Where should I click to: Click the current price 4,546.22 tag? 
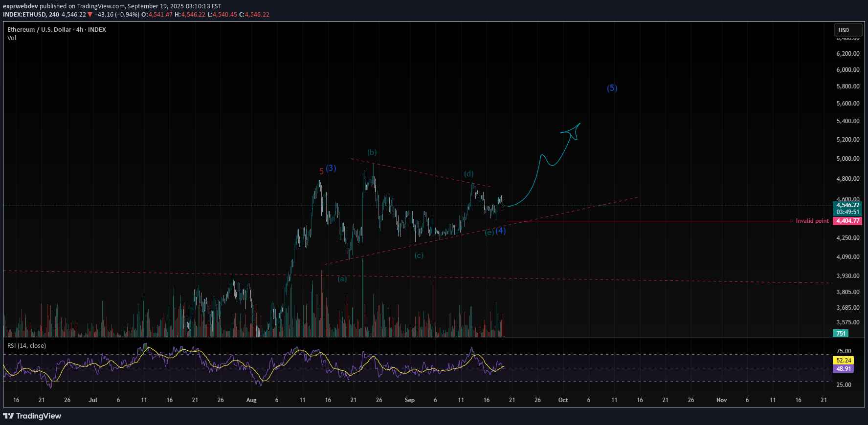coord(847,205)
